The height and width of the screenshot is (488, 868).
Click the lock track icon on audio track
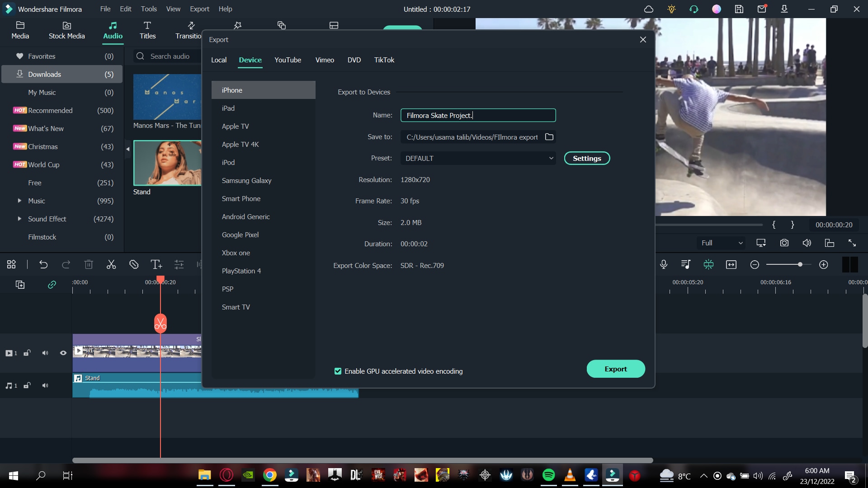coord(27,385)
